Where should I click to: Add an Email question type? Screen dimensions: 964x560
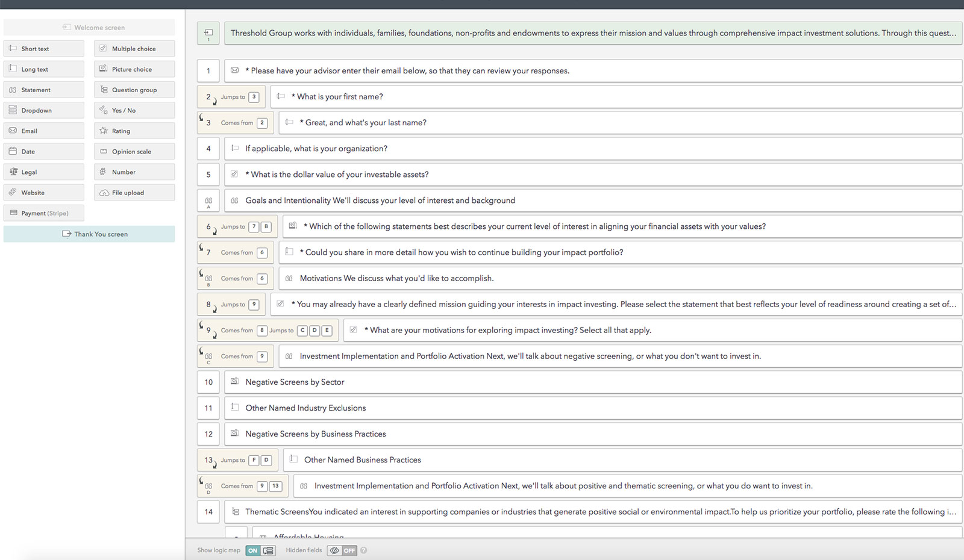[44, 131]
